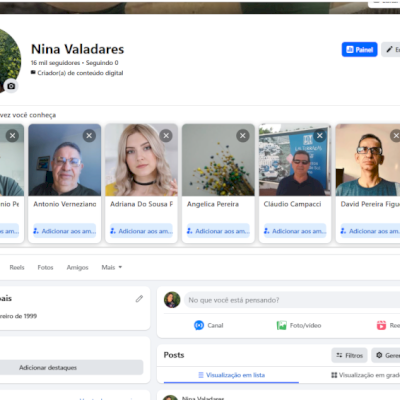Image resolution: width=400 pixels, height=400 pixels.
Task: Click 'Criador(a) de conteúdo digital' label
Action: click(80, 73)
